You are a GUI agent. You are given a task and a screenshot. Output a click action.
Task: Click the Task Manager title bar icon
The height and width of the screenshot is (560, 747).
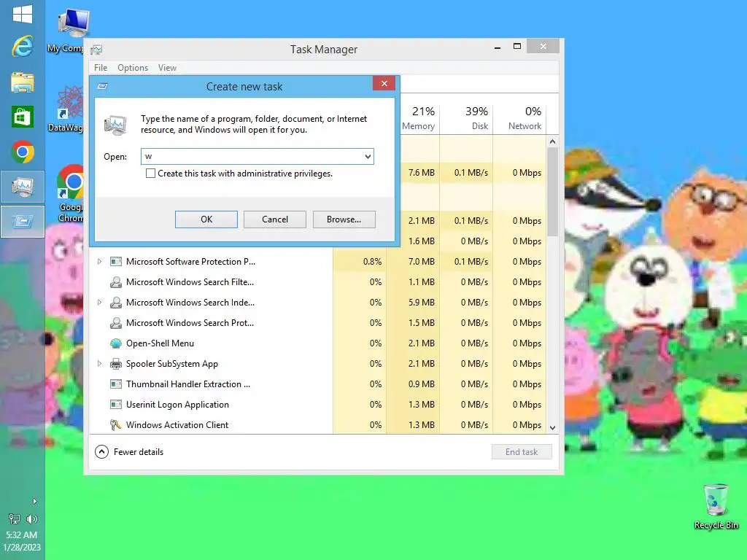[97, 50]
